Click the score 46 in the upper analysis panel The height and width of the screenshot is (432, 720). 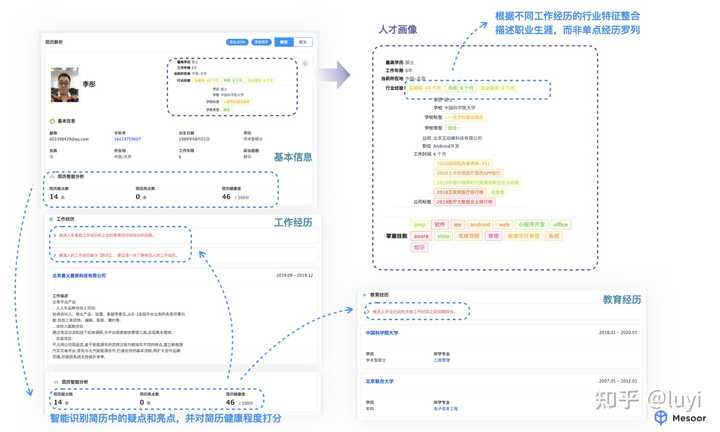tap(226, 196)
